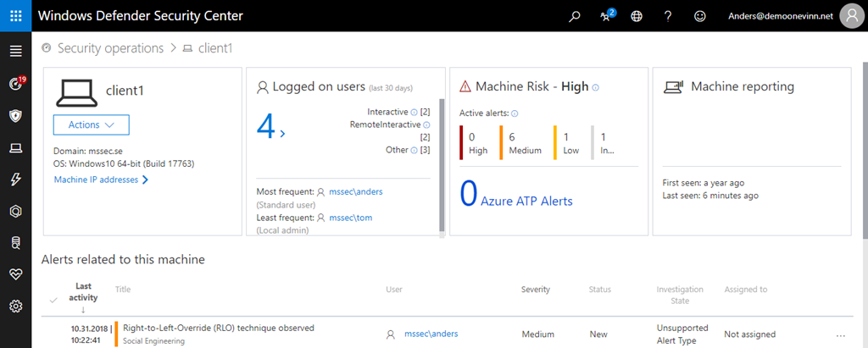Open community notifications with badge 2
This screenshot has height=348, width=868.
tap(605, 16)
